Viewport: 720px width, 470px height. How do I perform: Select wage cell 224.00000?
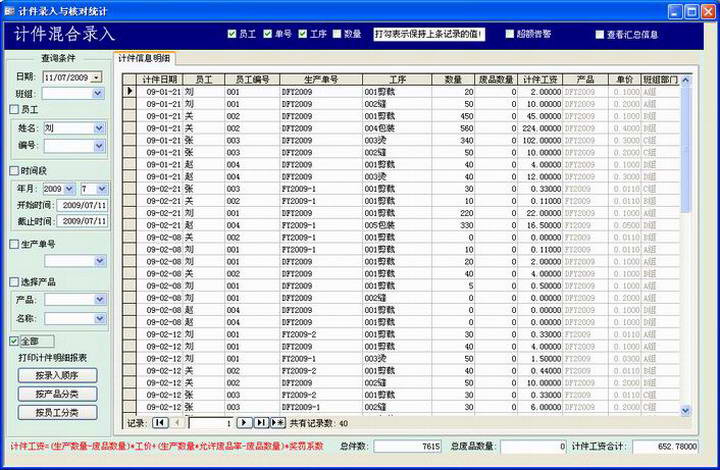click(540, 128)
